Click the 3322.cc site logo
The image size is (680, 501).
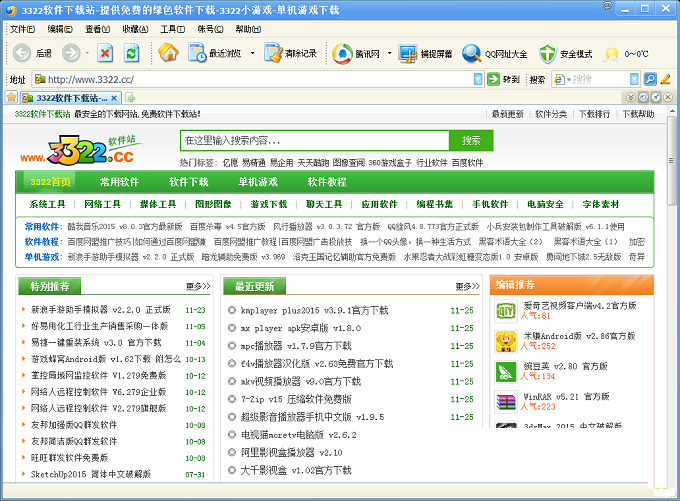pos(81,150)
